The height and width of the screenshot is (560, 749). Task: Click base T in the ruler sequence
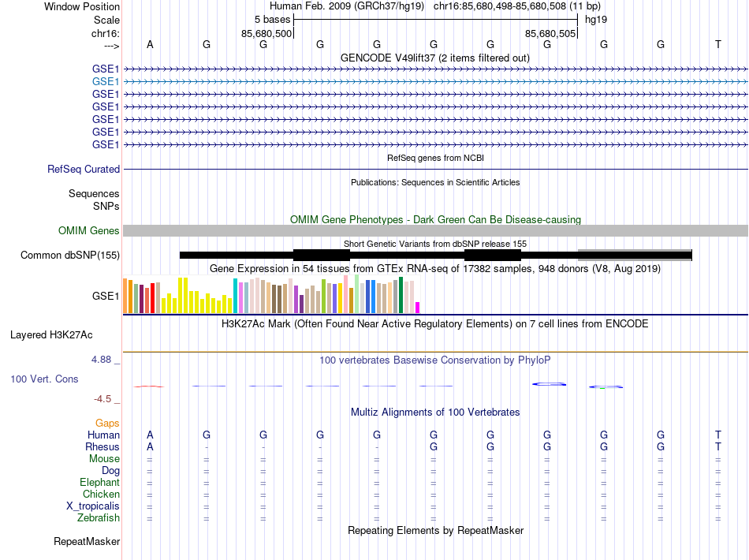718,44
